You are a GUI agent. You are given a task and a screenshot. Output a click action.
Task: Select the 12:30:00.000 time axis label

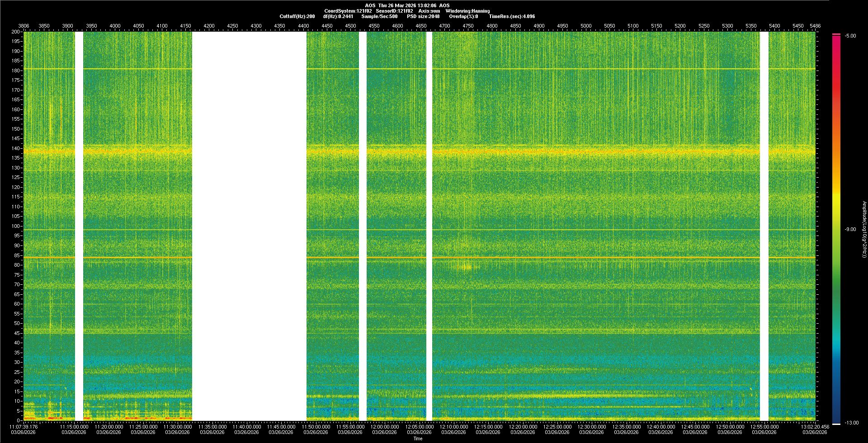[x=591, y=427]
